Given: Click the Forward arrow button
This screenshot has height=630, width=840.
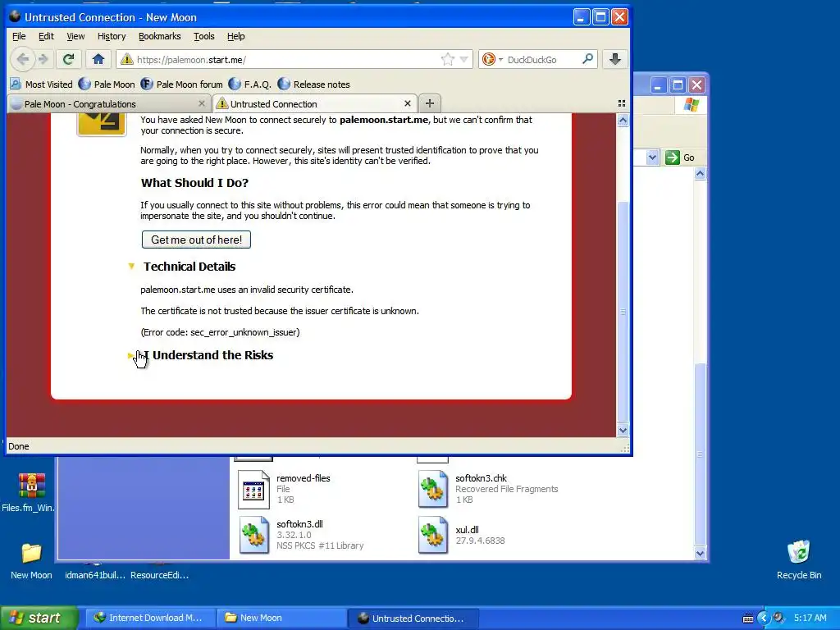Looking at the screenshot, I should tap(43, 59).
